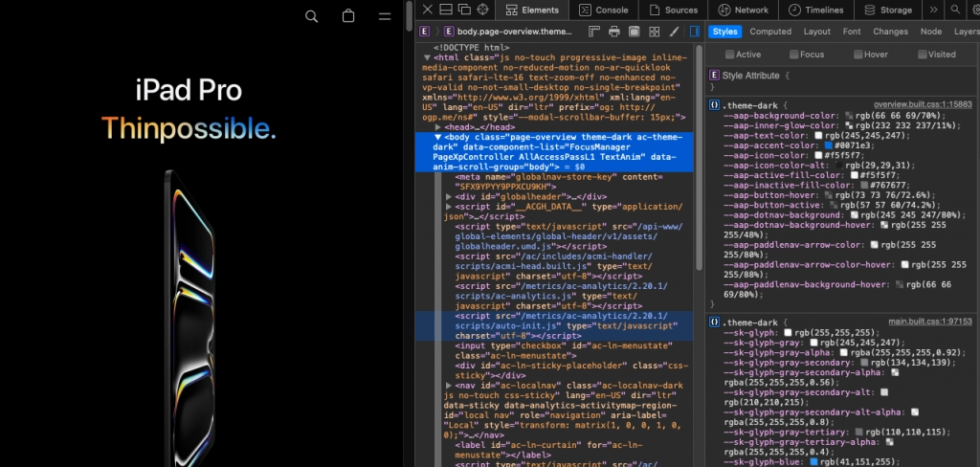Click the iPad Pro heading on the page
Viewport: 980px width, 467px height.
[x=189, y=91]
